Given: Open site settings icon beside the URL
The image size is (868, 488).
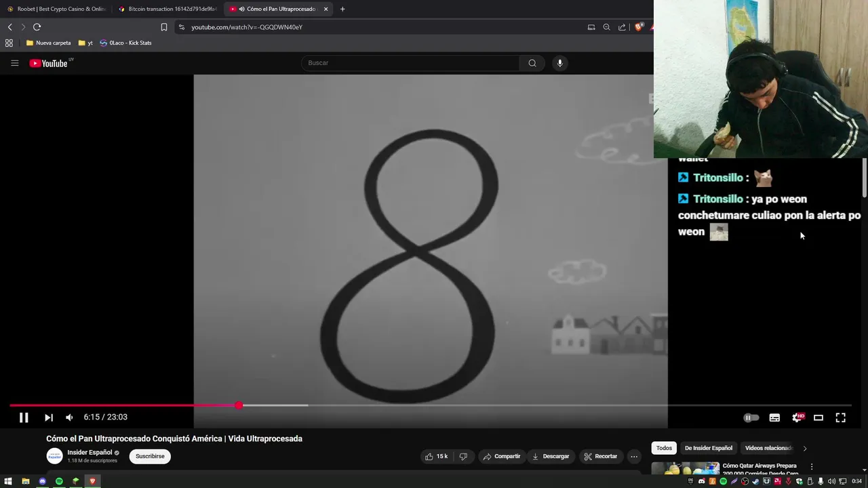Looking at the screenshot, I should (x=181, y=27).
